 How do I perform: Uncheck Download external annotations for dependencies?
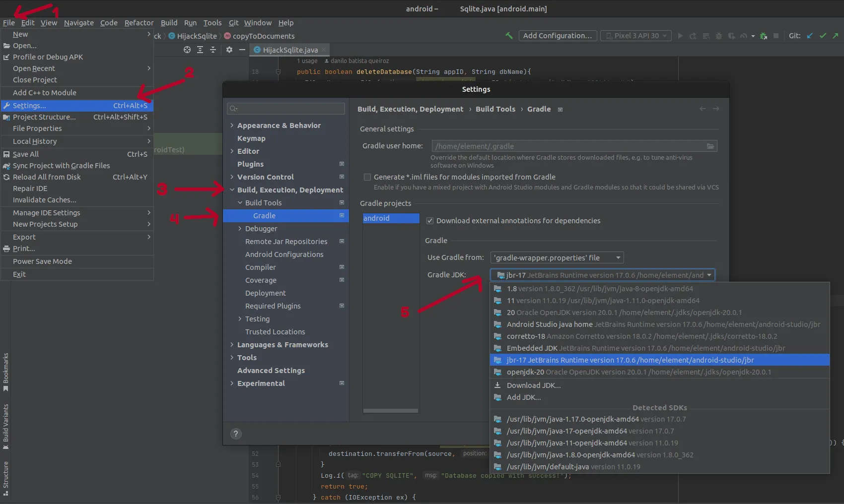coord(430,221)
